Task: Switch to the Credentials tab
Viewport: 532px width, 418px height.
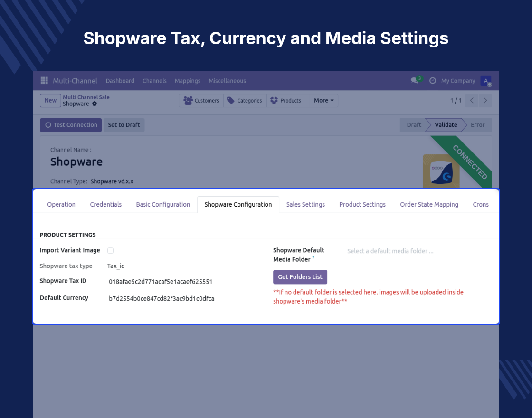Action: [x=106, y=204]
